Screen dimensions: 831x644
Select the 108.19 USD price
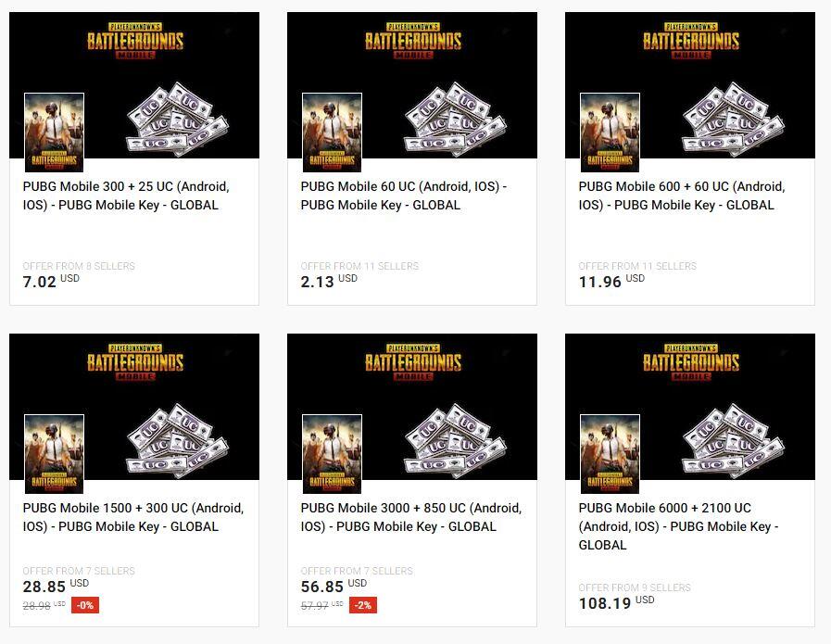616,602
